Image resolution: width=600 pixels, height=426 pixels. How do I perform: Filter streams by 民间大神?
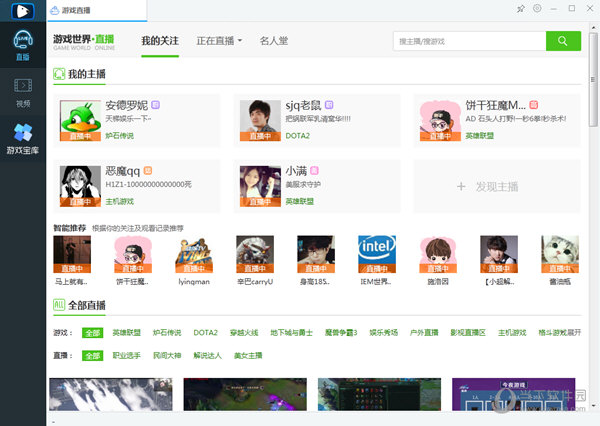point(167,356)
